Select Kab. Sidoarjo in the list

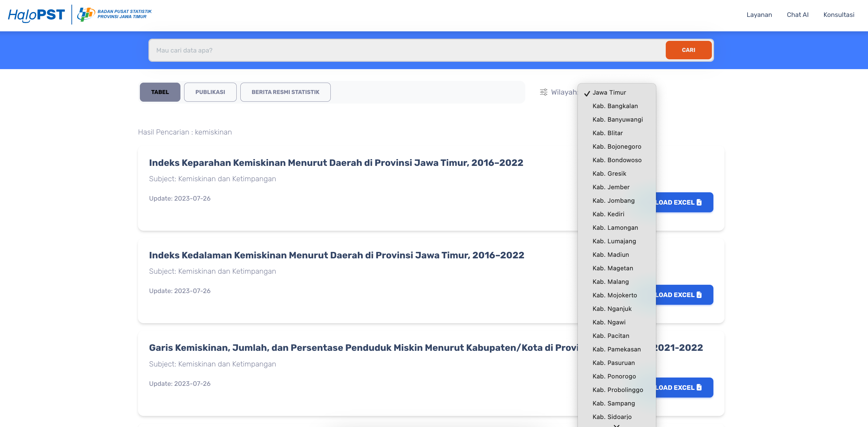[612, 417]
